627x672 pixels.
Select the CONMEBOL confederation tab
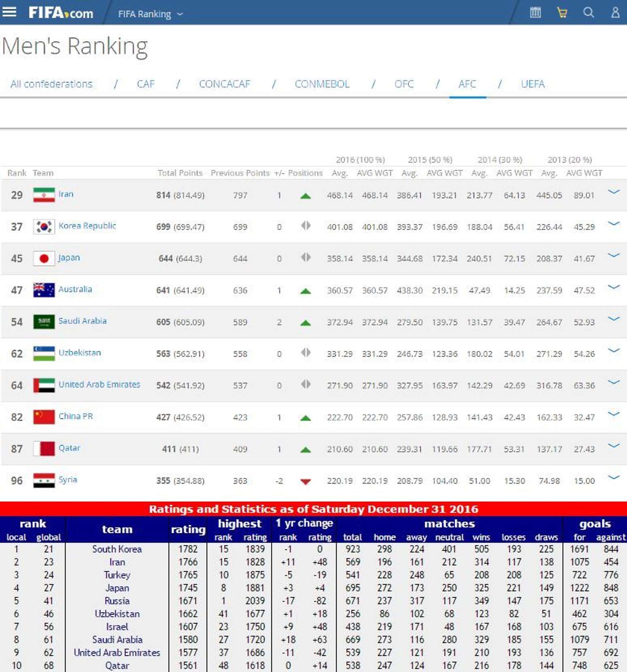pyautogui.click(x=322, y=84)
